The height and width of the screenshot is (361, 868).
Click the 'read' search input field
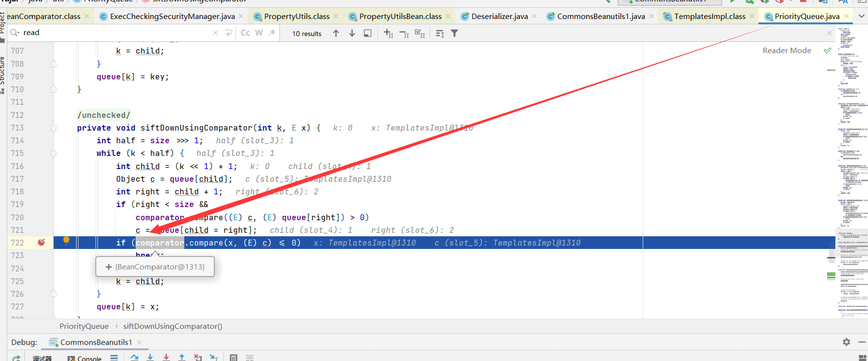pos(117,33)
